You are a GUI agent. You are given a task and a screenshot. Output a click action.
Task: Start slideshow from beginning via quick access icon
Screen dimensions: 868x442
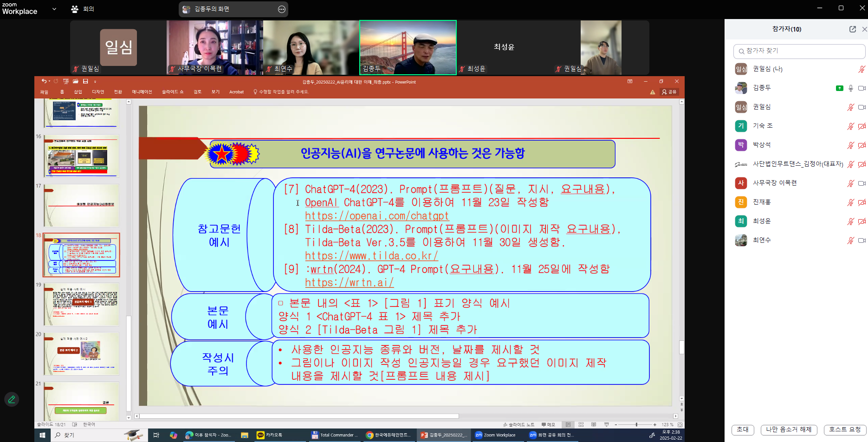click(x=66, y=81)
